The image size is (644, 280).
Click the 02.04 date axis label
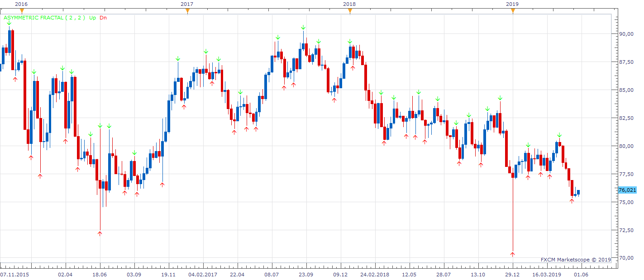[66, 275]
